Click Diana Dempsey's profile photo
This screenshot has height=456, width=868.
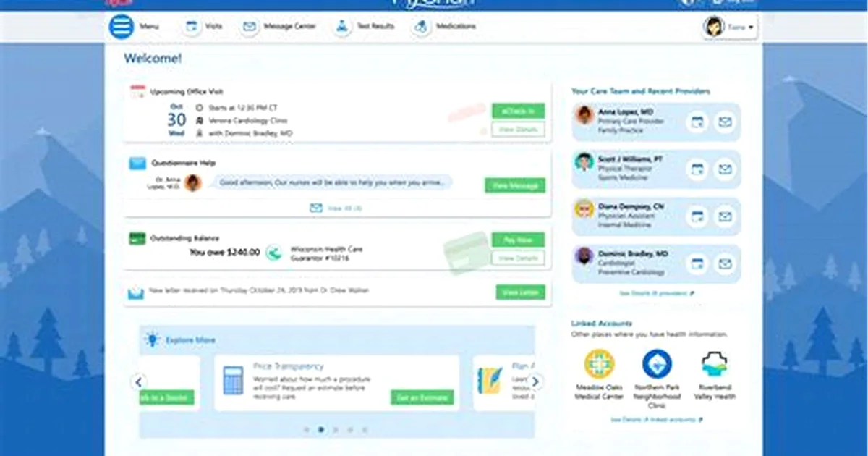point(584,210)
